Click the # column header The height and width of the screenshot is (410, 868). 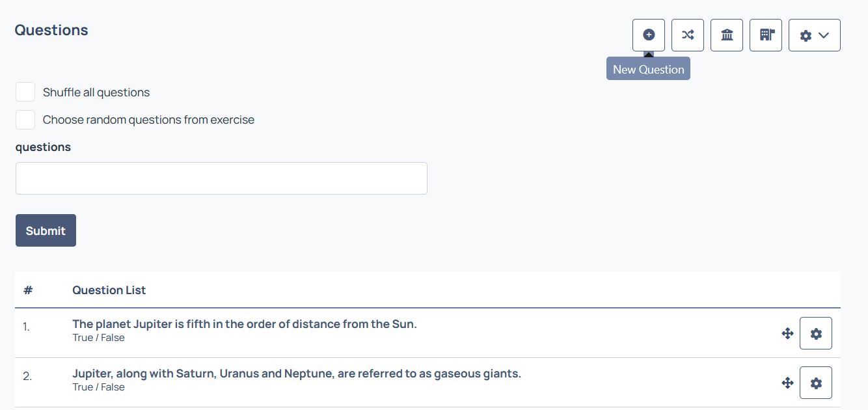[28, 290]
